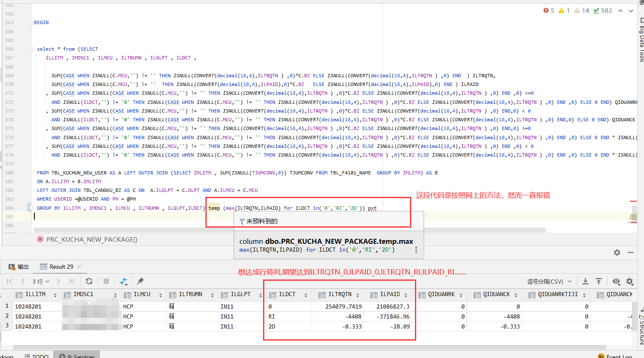Sort by ILMCU column header
Viewport: 644px width, 358px height.
click(x=143, y=294)
